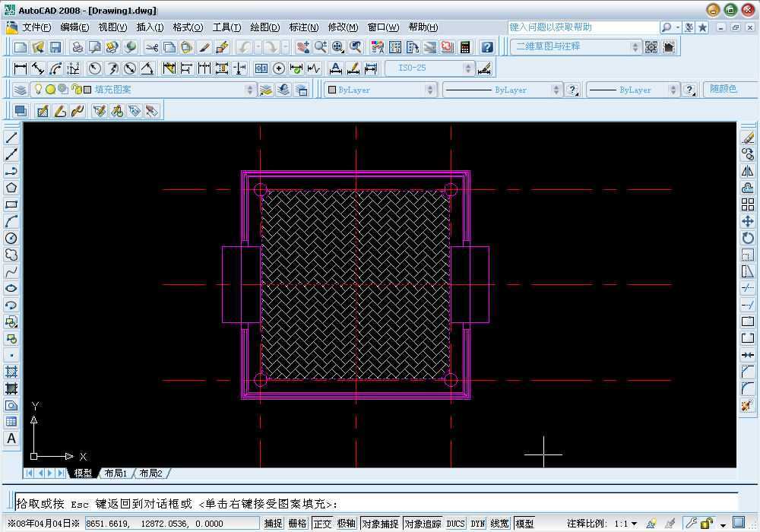Click the Mirror tool in modify toolbar

[748, 172]
